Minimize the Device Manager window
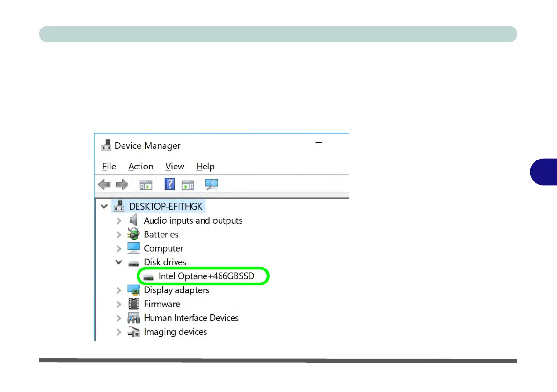This screenshot has height=392, width=557. click(319, 143)
